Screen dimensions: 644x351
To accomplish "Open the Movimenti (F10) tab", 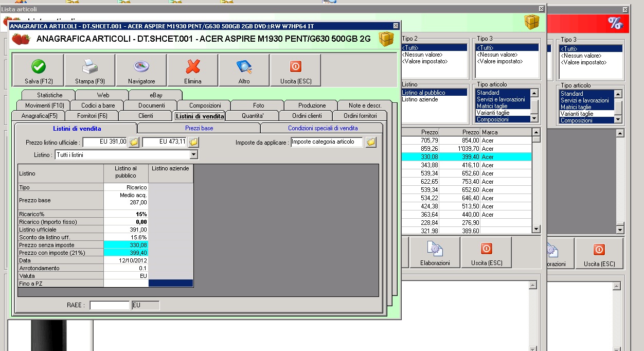I will click(44, 106).
